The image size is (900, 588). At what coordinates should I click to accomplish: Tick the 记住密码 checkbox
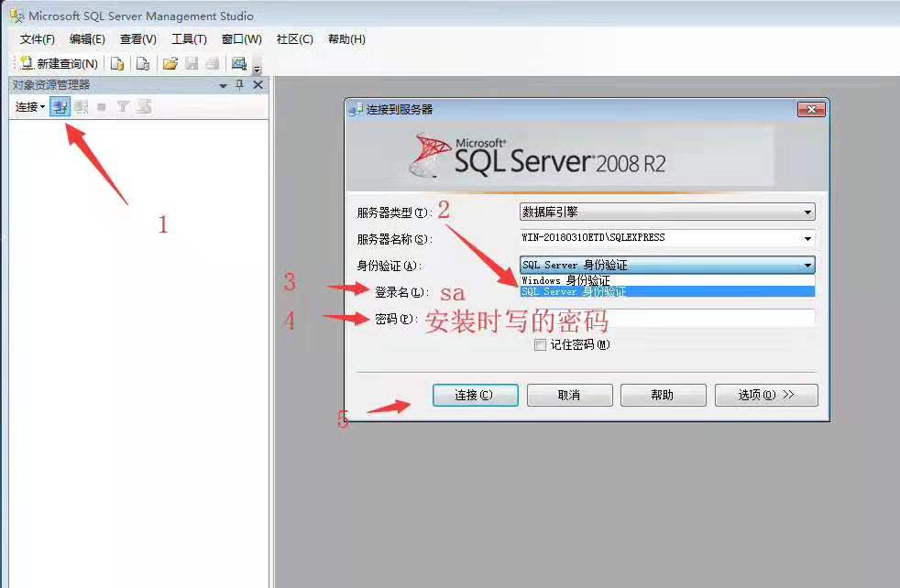541,345
